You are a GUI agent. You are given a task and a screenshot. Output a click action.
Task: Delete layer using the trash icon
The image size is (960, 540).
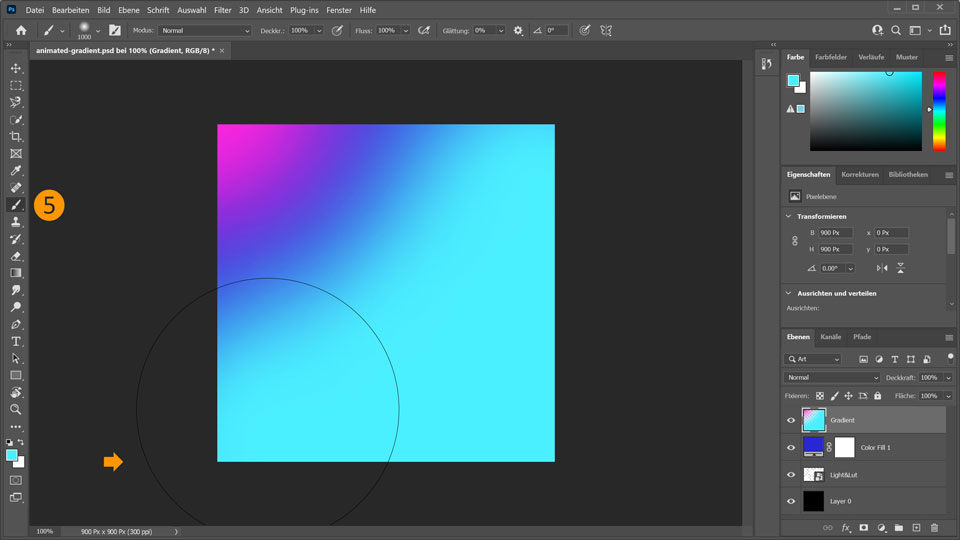click(934, 527)
